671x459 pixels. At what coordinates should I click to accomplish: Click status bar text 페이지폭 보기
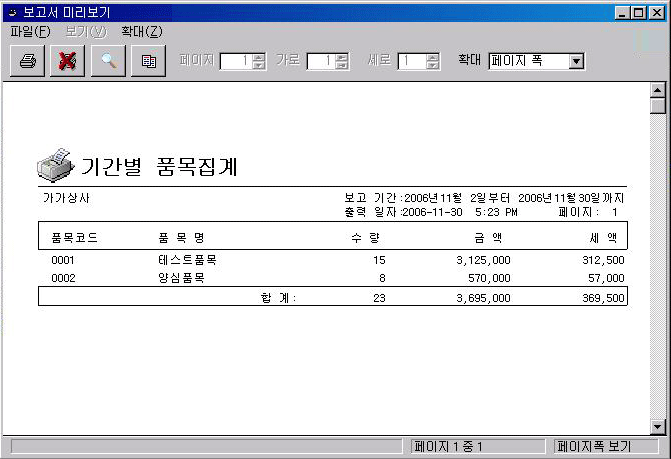(x=594, y=447)
